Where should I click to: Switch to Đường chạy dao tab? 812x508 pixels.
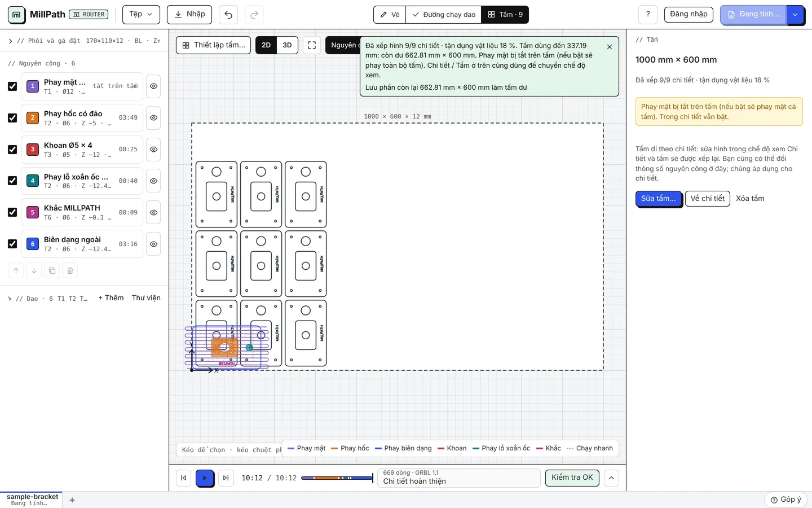444,15
